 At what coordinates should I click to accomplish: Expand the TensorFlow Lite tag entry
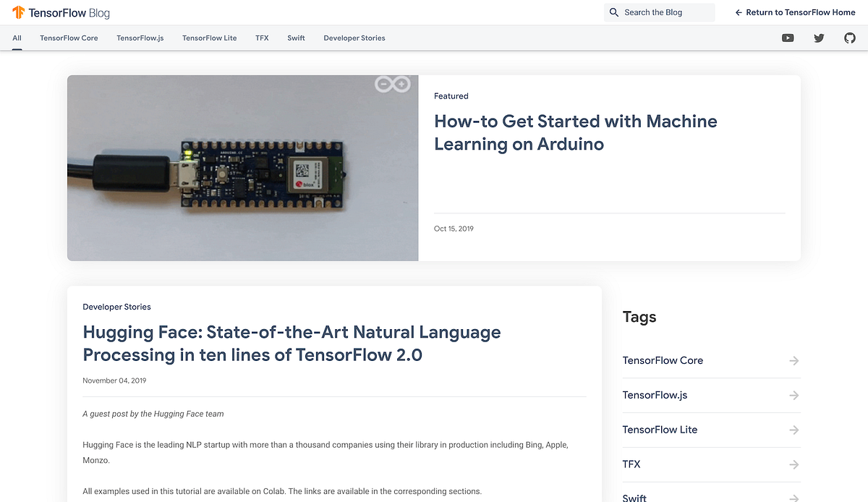[793, 430]
